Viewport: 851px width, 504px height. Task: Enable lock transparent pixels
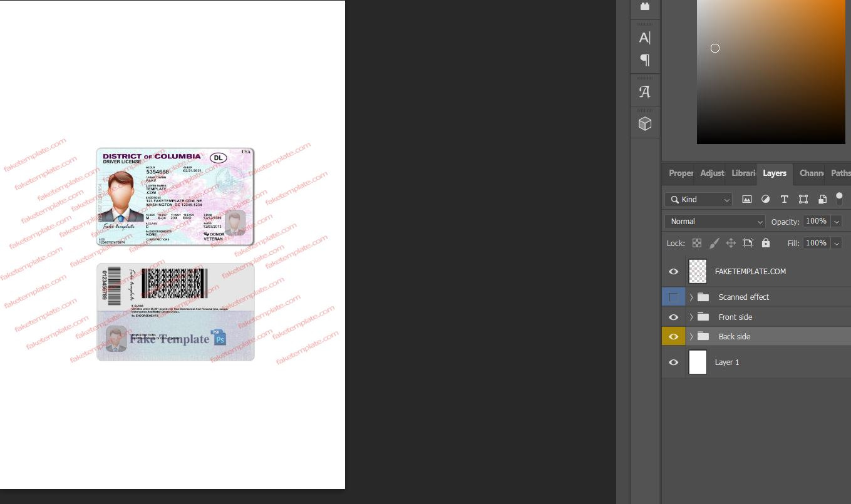point(696,243)
